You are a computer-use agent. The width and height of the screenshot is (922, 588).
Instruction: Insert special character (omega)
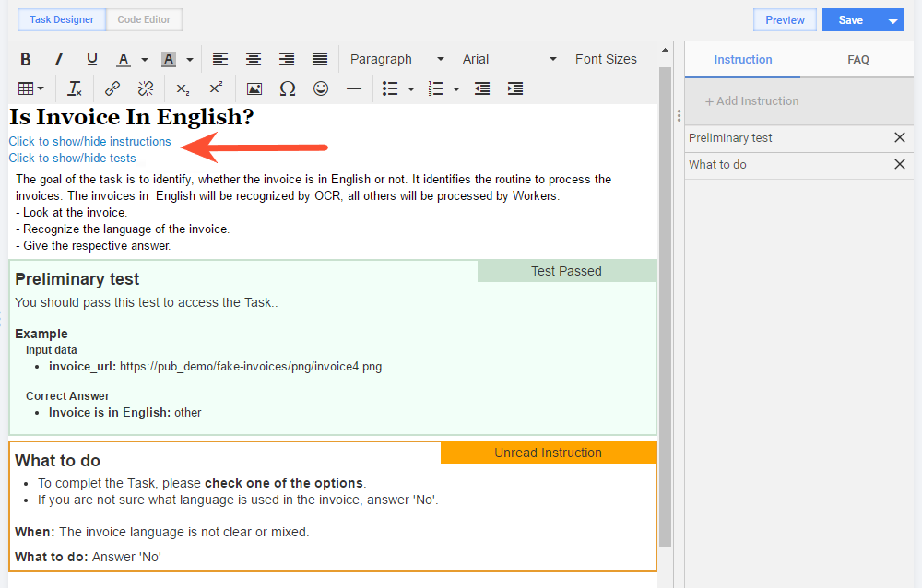[x=288, y=88]
